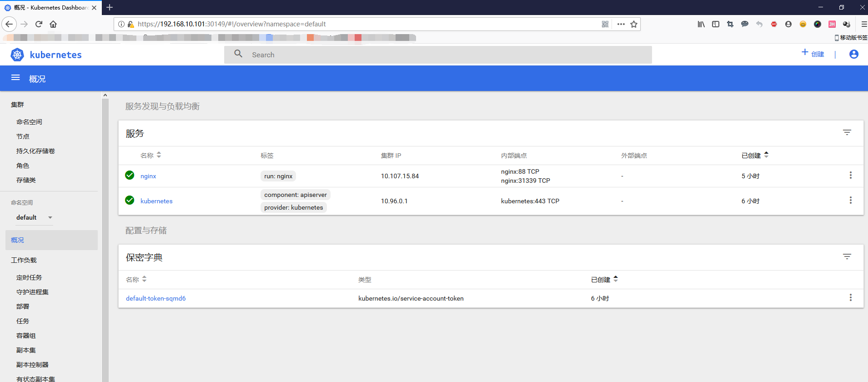Select 副本控制器 in the sidebar
This screenshot has height=382, width=868.
pyautogui.click(x=32, y=365)
